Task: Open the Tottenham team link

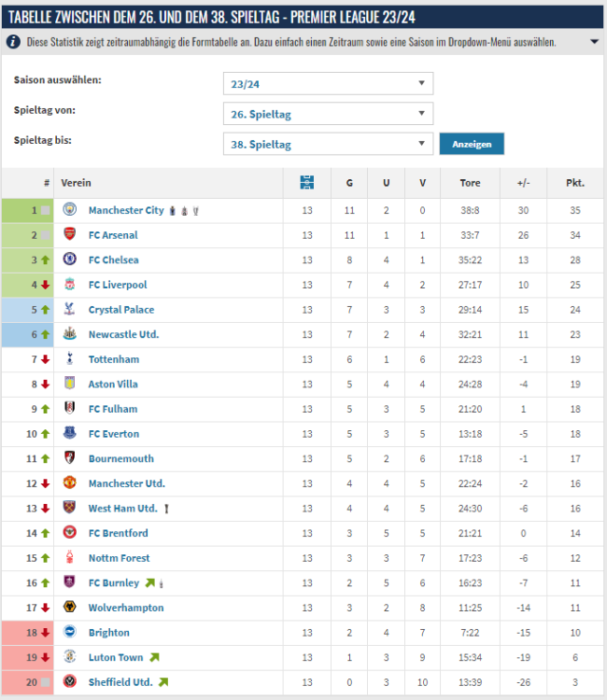Action: pos(114,359)
